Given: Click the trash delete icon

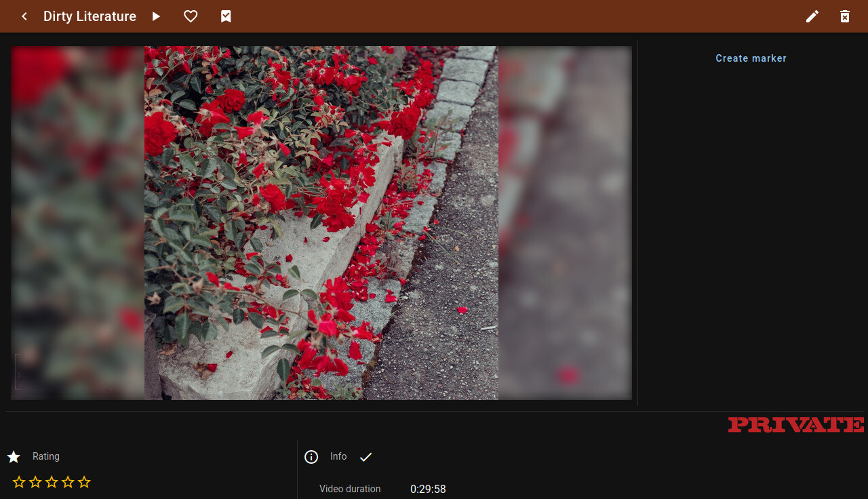Looking at the screenshot, I should [x=845, y=16].
